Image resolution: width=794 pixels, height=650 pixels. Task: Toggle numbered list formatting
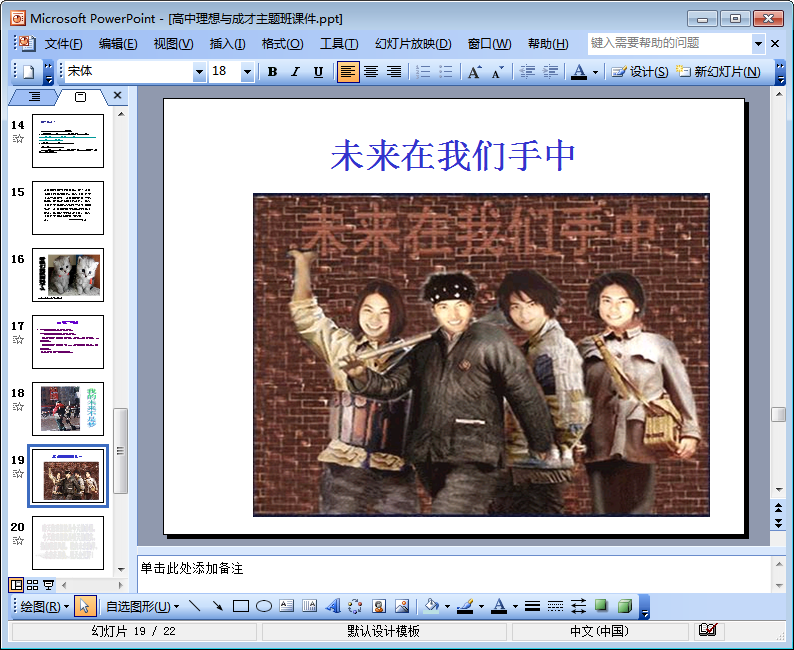click(x=423, y=72)
